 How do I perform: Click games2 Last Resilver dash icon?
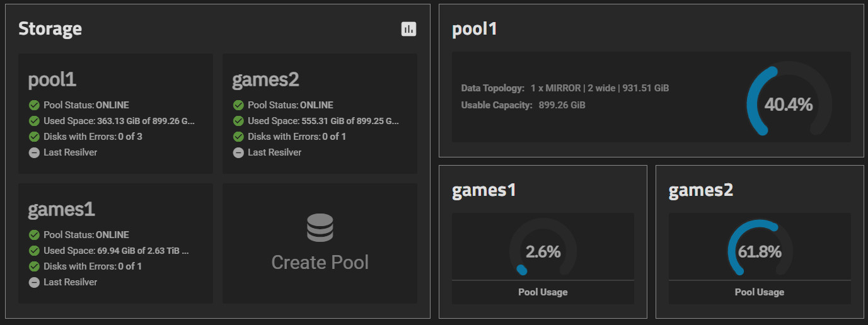pyautogui.click(x=238, y=152)
